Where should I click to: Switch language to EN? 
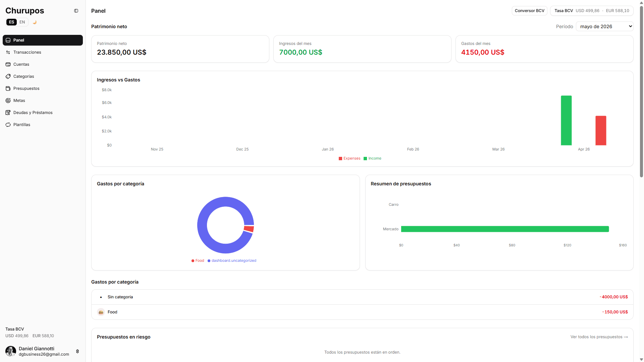coord(22,22)
